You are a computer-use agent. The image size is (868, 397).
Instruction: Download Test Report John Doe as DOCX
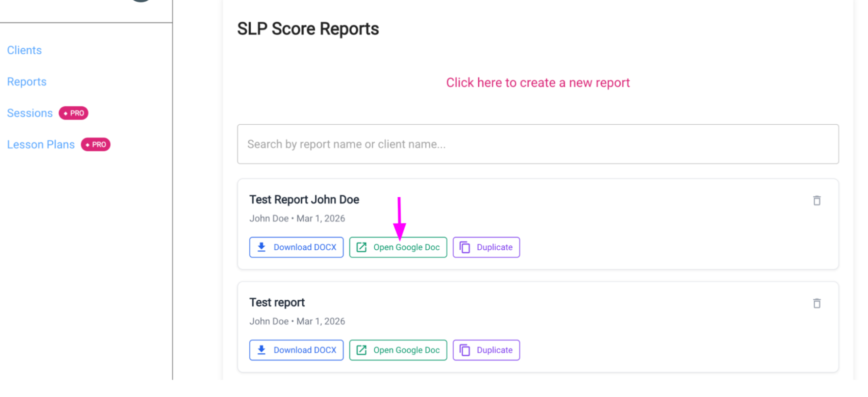[296, 247]
